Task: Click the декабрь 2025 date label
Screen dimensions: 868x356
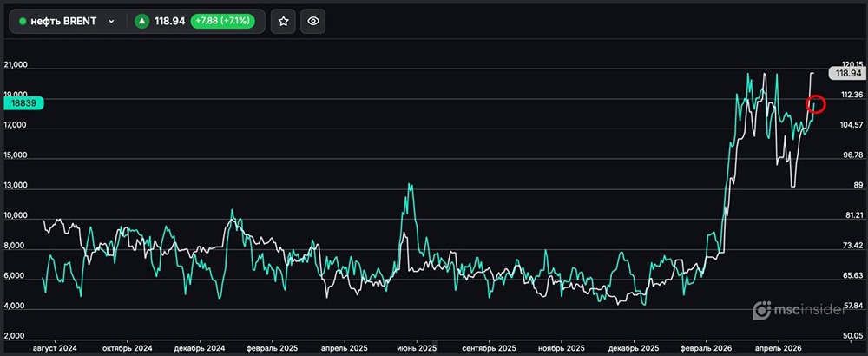Action: click(632, 347)
